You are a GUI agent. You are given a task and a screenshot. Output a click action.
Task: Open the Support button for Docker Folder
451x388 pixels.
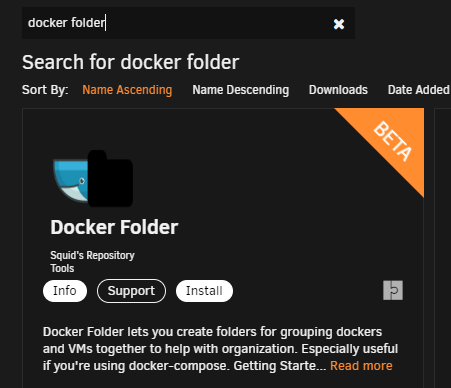[131, 291]
